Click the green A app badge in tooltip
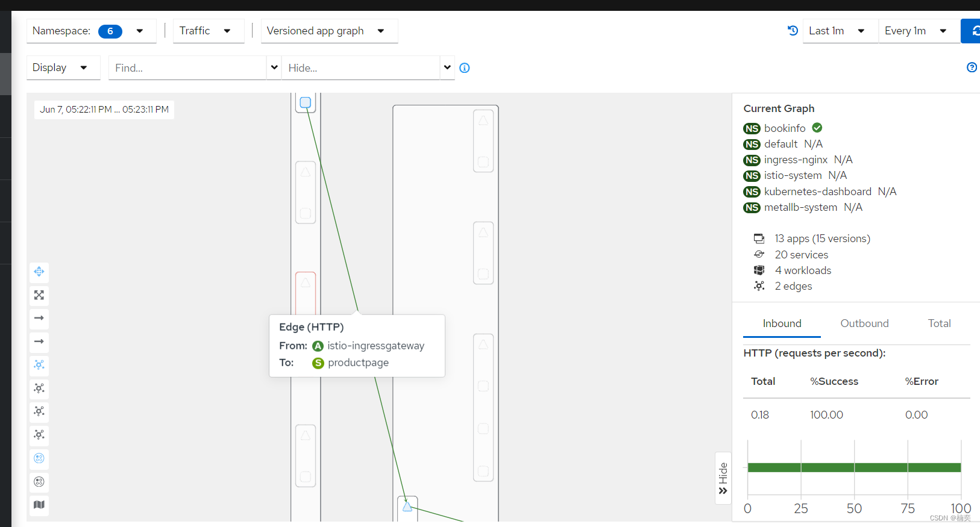 pos(318,346)
